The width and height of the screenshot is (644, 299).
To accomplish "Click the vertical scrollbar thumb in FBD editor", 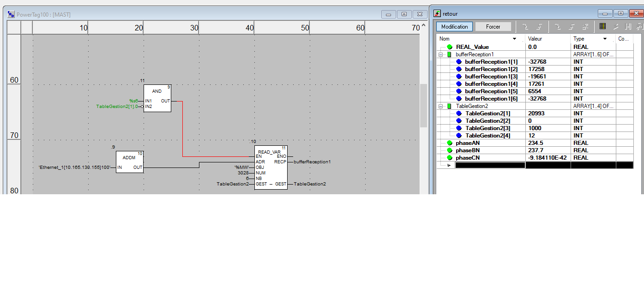I will [423, 105].
